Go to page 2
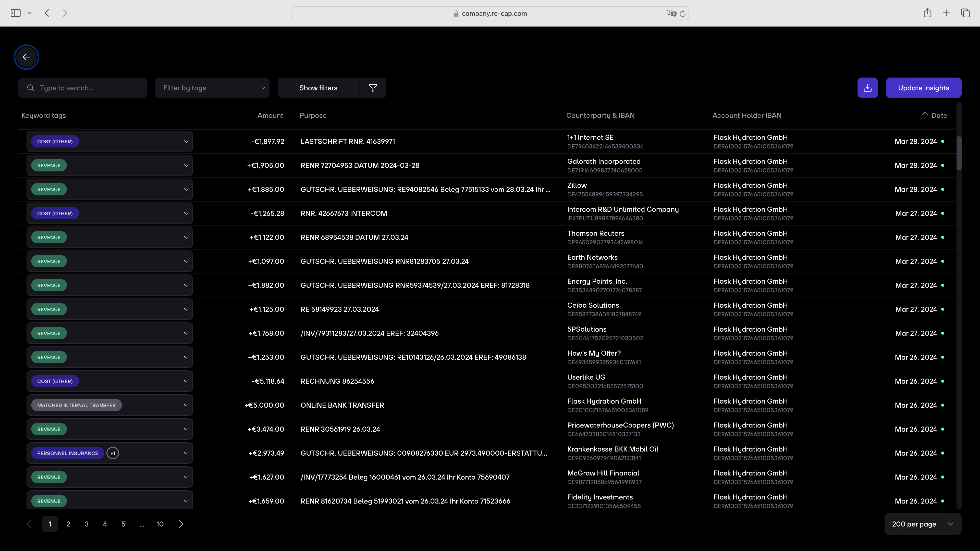 [x=68, y=524]
